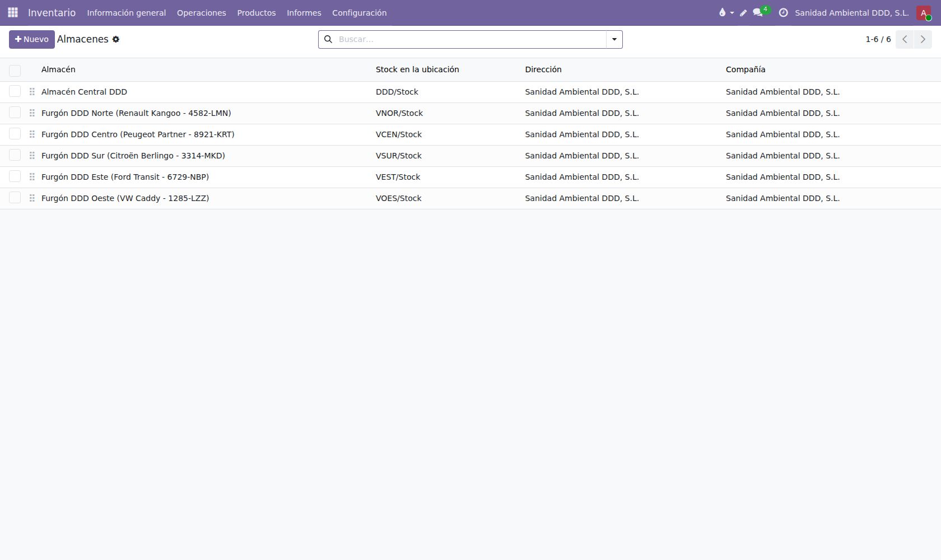This screenshot has height=560, width=941.
Task: Click the pencil edit icon in the top bar
Action: 743,13
